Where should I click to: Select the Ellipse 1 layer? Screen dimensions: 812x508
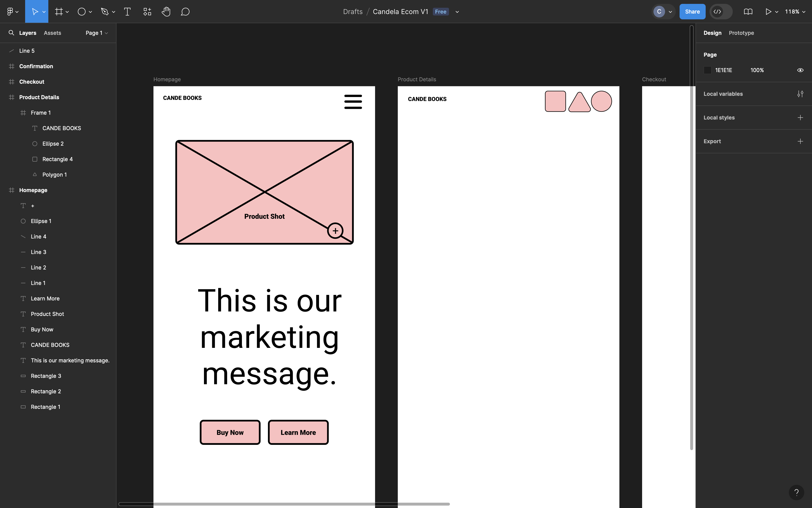[58, 221]
